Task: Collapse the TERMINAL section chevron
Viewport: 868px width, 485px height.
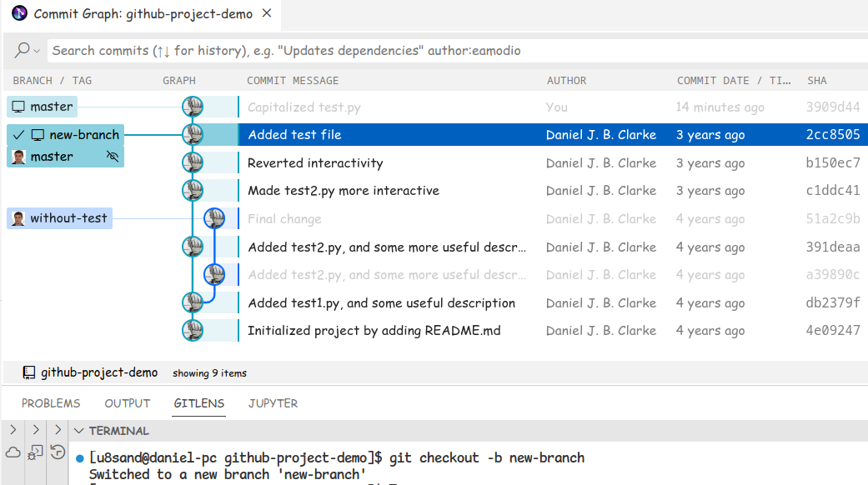Action: 78,431
